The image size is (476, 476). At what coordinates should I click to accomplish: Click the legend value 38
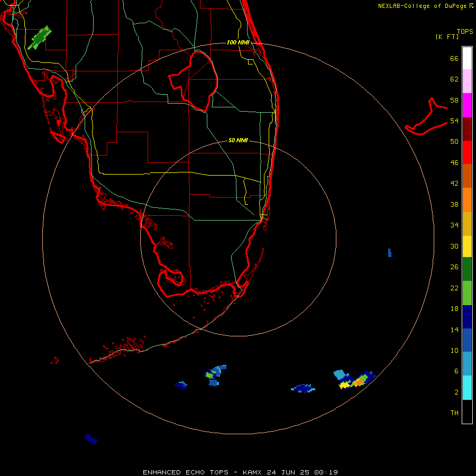coord(454,204)
